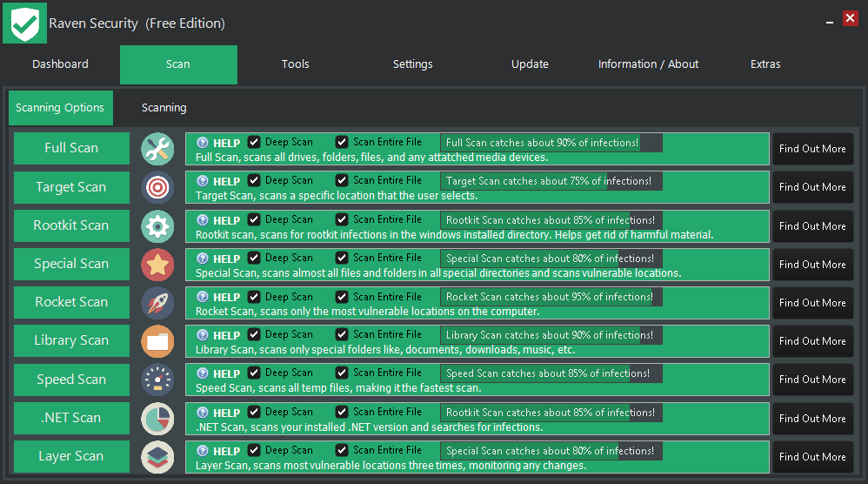Start the Rocket Scan button
The image size is (868, 484).
pos(71,302)
